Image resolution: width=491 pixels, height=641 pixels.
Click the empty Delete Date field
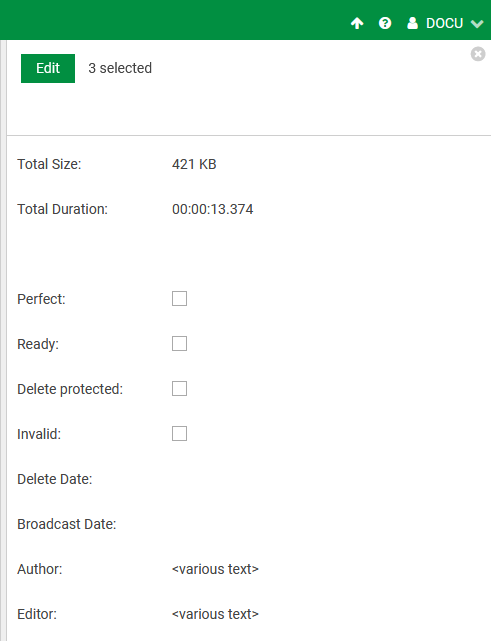pos(286,479)
